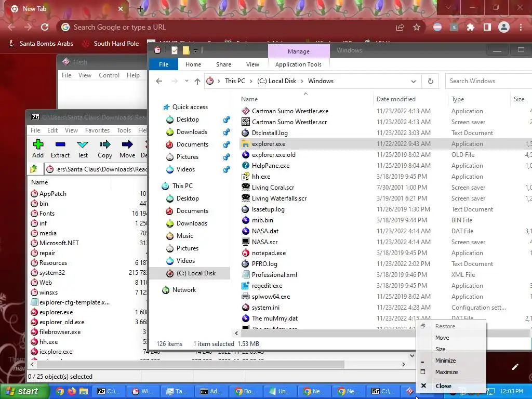
Task: Open folder icon in taskbar quick launch
Action: [84, 391]
